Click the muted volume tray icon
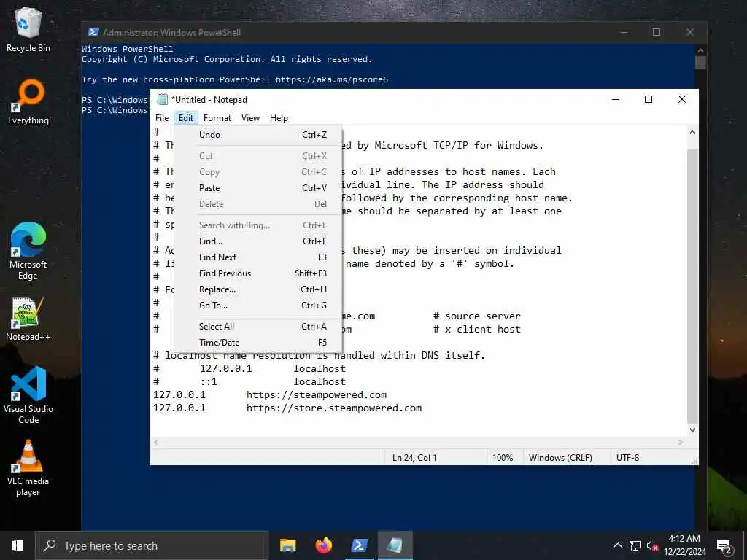The height and width of the screenshot is (560, 747). pos(652,545)
